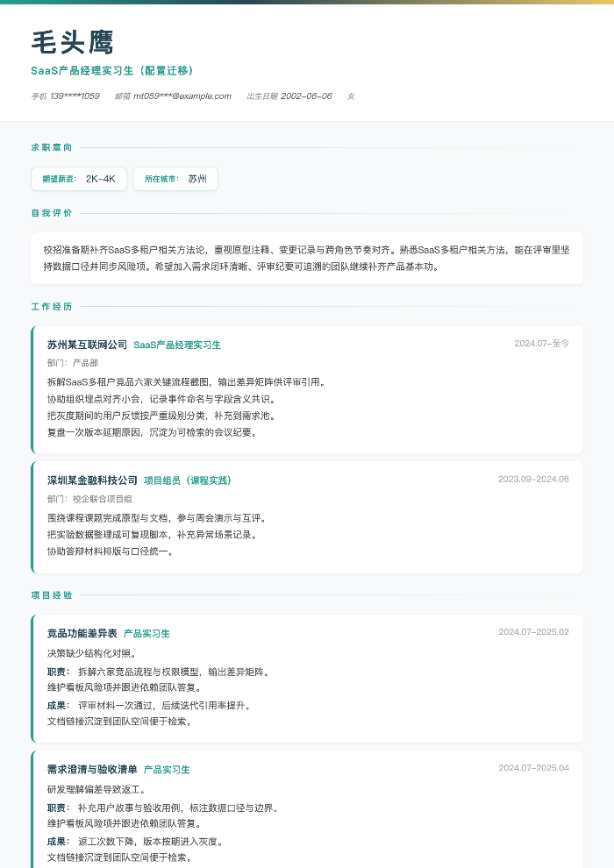Image resolution: width=614 pixels, height=868 pixels.
Task: Click the email mt059***@example.com
Action: [x=182, y=96]
